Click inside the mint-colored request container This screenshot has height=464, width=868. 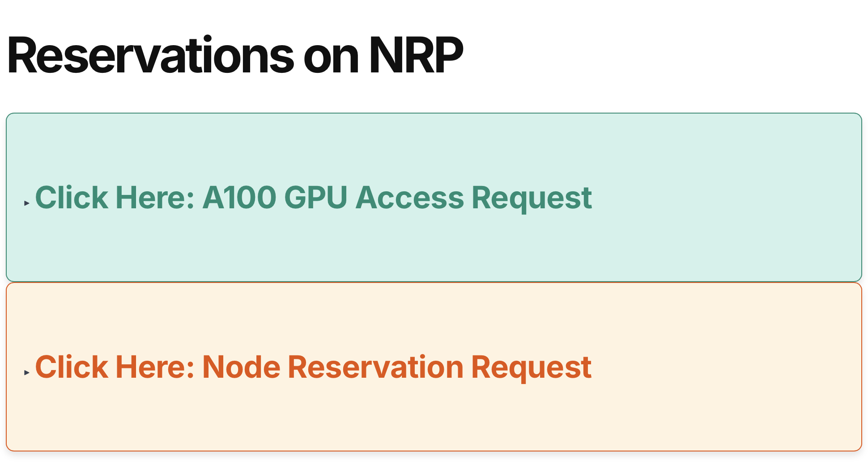pyautogui.click(x=434, y=197)
